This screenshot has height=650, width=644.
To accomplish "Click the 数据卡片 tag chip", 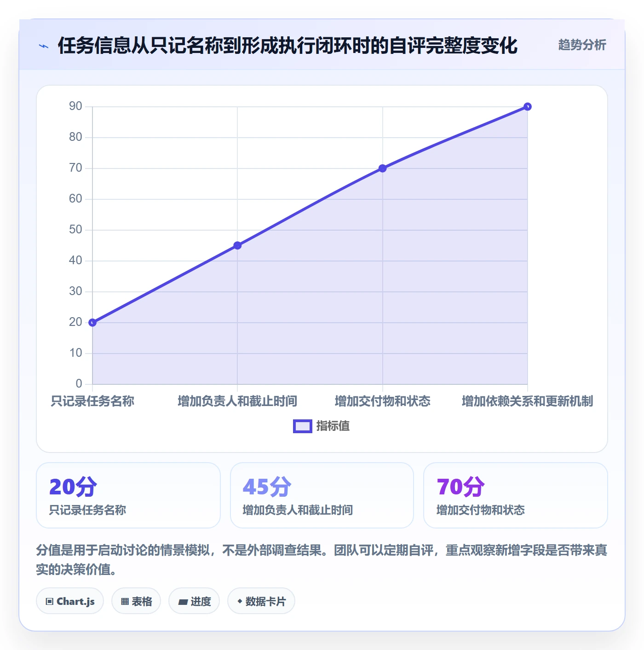I will [261, 601].
